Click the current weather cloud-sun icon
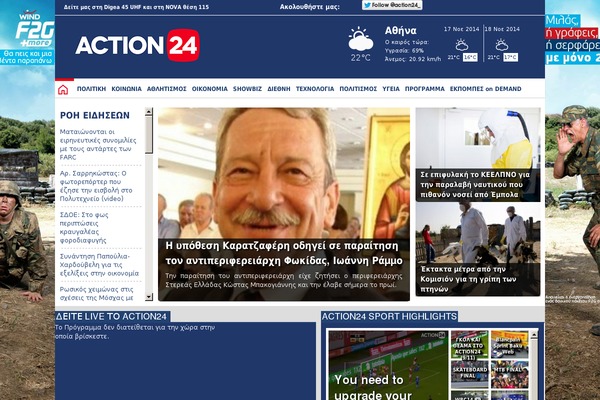This screenshot has height=400, width=600. [360, 39]
